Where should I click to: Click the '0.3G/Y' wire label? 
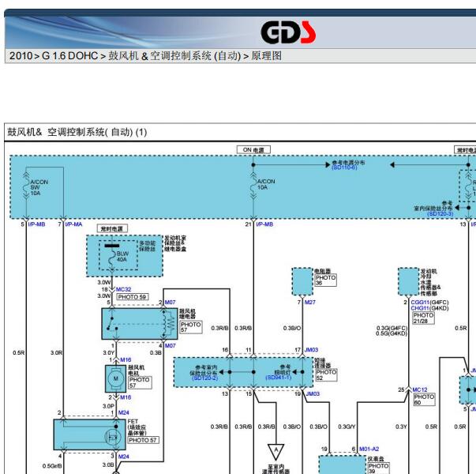coord(347,427)
